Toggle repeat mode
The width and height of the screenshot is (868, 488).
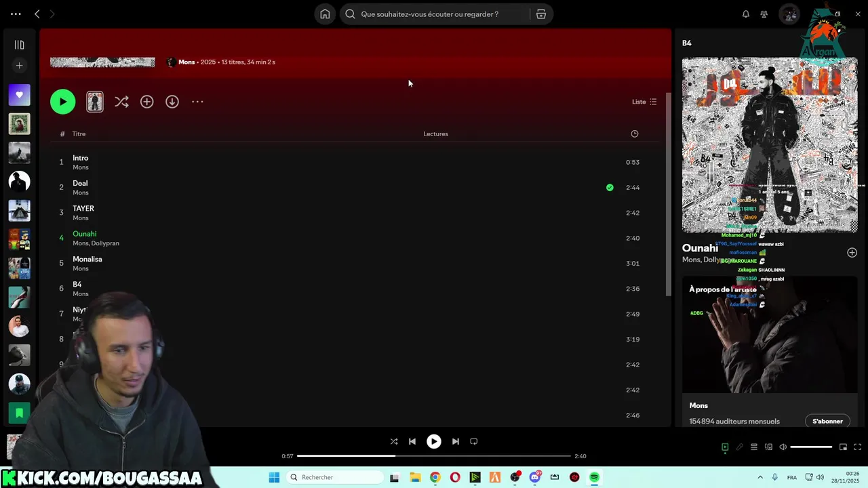pyautogui.click(x=474, y=441)
